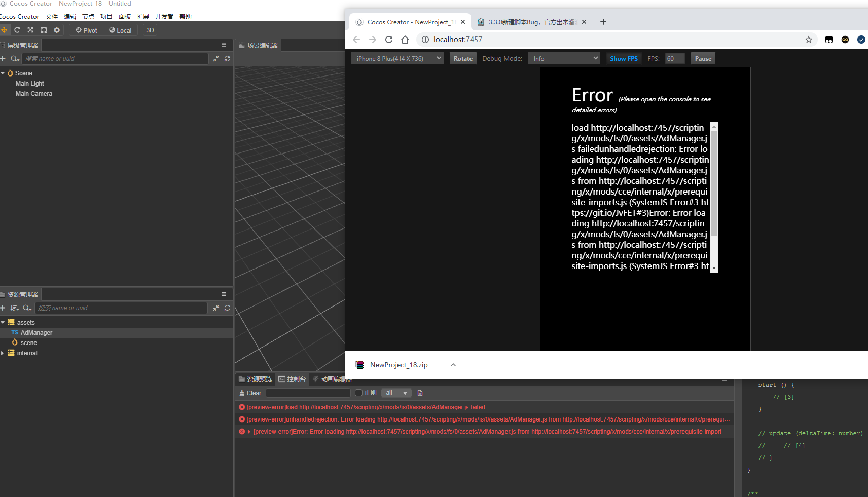Viewport: 868px width, 497px height.
Task: Collapse the Scene node tree
Action: pos(3,73)
